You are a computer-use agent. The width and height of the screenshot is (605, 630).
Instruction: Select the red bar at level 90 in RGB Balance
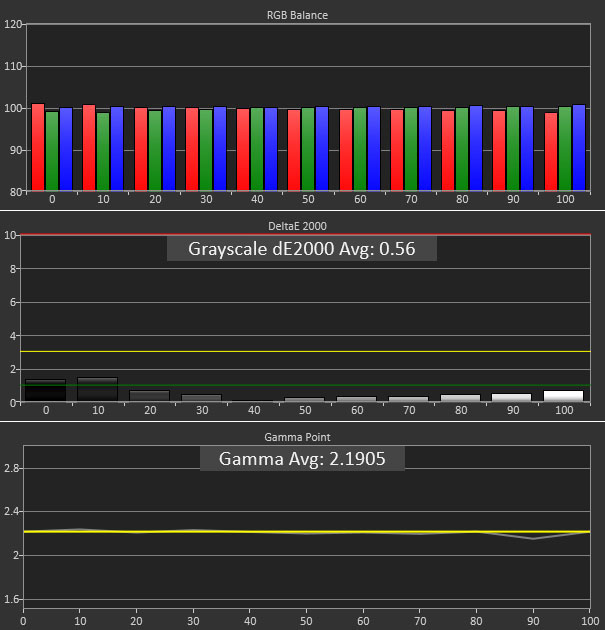[499, 151]
